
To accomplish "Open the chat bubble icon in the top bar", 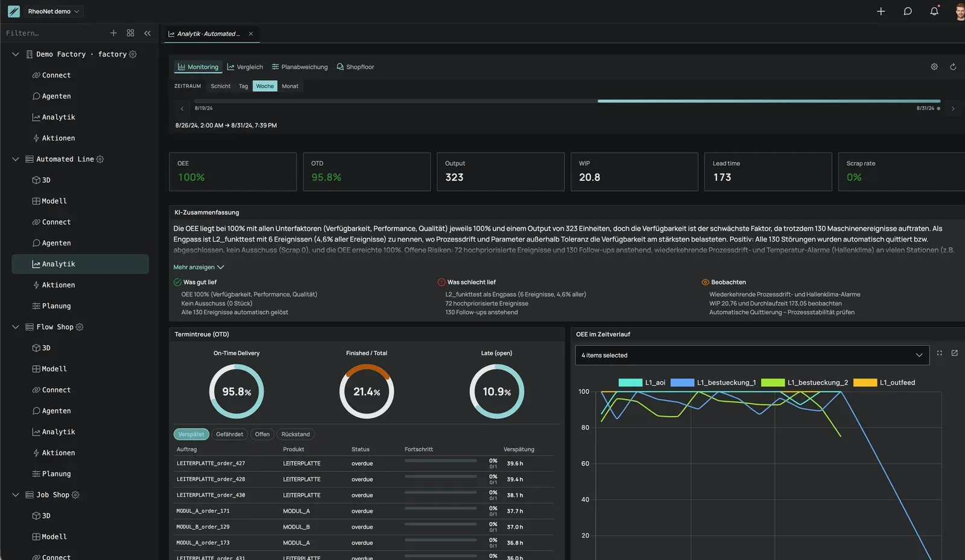I will click(x=907, y=11).
